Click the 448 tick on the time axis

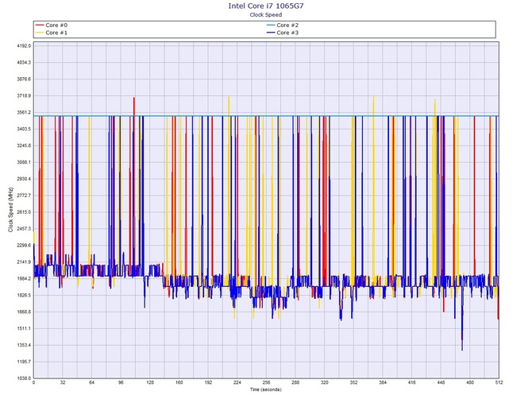point(441,382)
